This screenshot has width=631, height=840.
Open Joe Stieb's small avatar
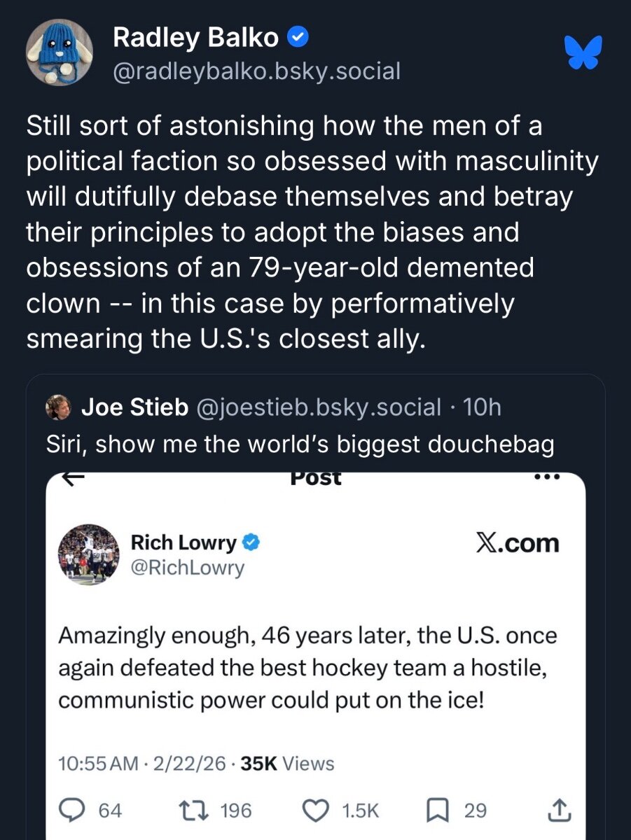[58, 407]
